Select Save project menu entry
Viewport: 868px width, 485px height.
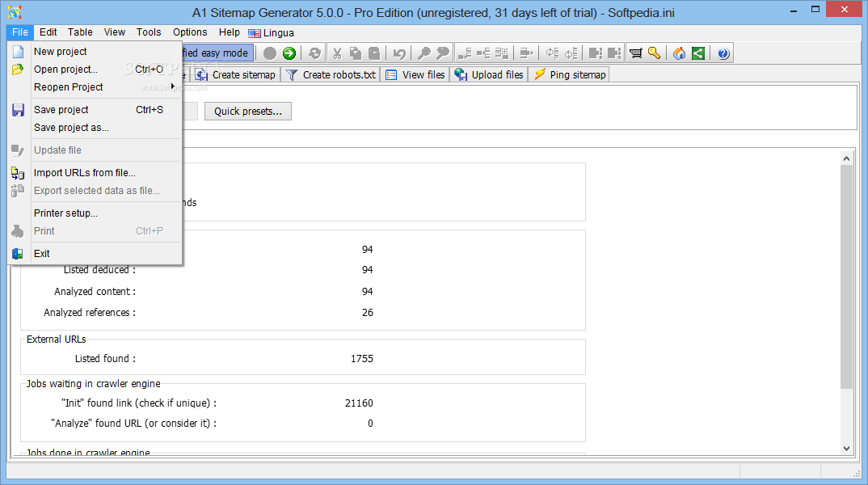pyautogui.click(x=96, y=110)
